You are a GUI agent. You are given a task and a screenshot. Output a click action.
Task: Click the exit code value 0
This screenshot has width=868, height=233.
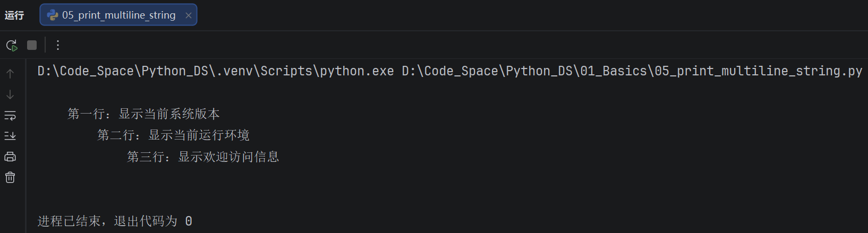click(x=189, y=221)
